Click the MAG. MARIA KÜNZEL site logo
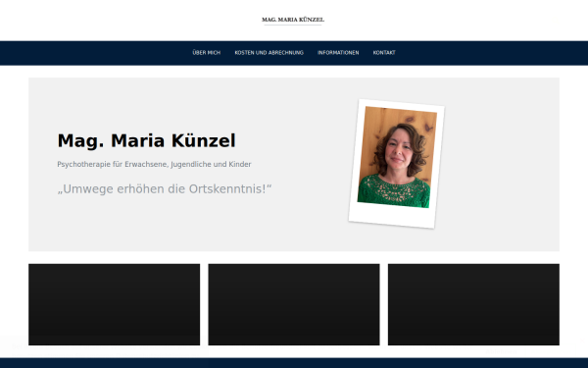Image resolution: width=588 pixels, height=368 pixels. 293,20
